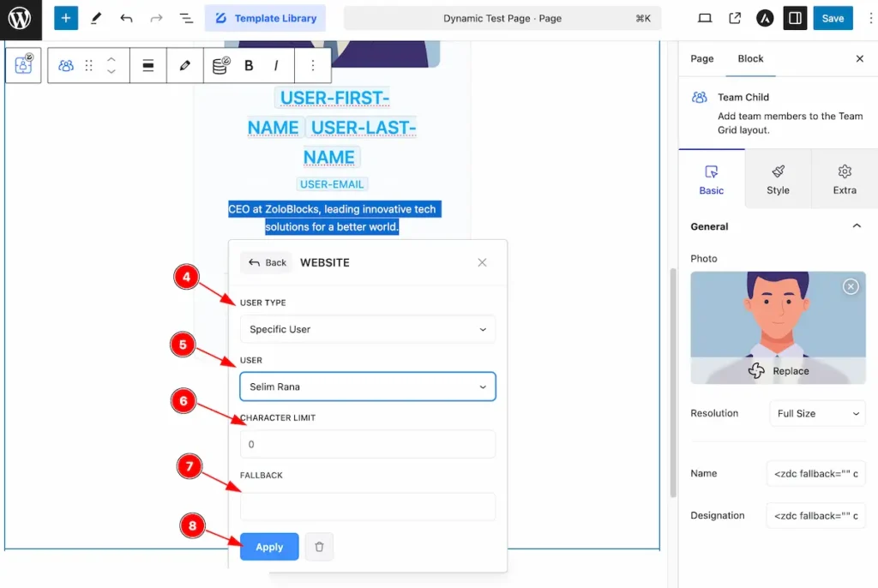Image resolution: width=878 pixels, height=588 pixels.
Task: Toggle bold formatting in block toolbar
Action: coord(249,65)
